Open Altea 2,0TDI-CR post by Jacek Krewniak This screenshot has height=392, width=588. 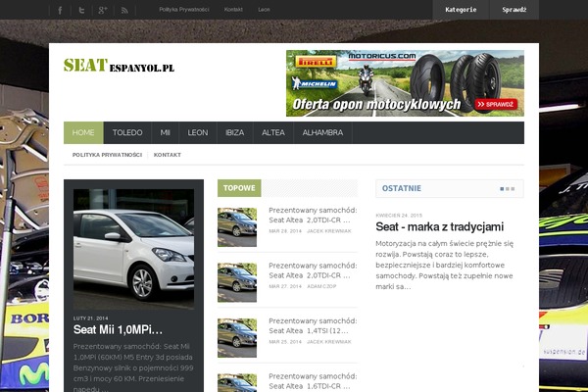313,215
